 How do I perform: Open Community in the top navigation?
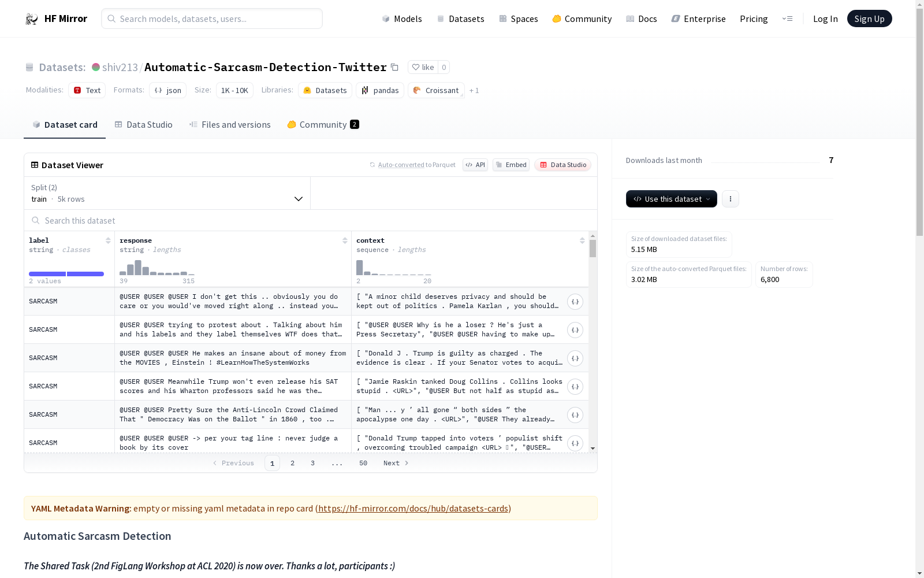point(582,18)
